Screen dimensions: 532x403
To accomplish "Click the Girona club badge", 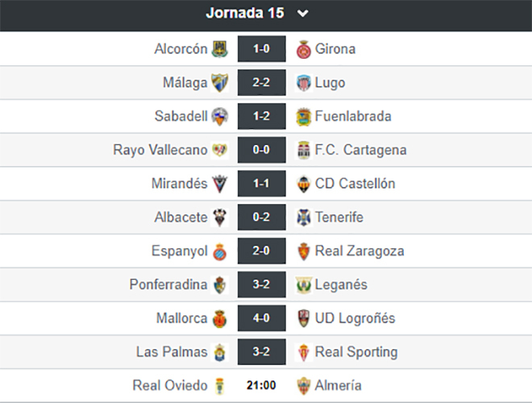I will (x=303, y=49).
